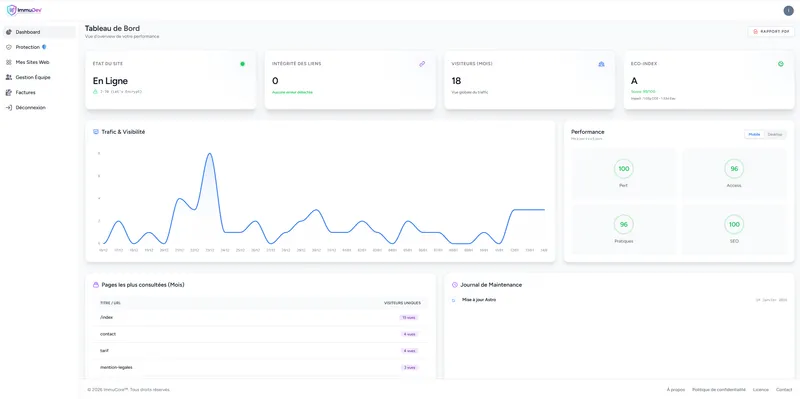Click the Gestion Équipe people icon
The image size is (800, 399).
(9, 78)
